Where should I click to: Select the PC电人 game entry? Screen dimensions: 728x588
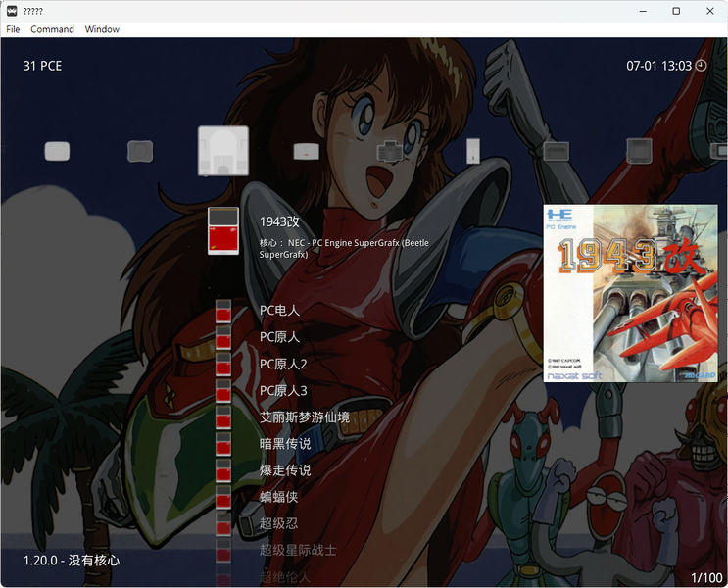click(x=279, y=311)
